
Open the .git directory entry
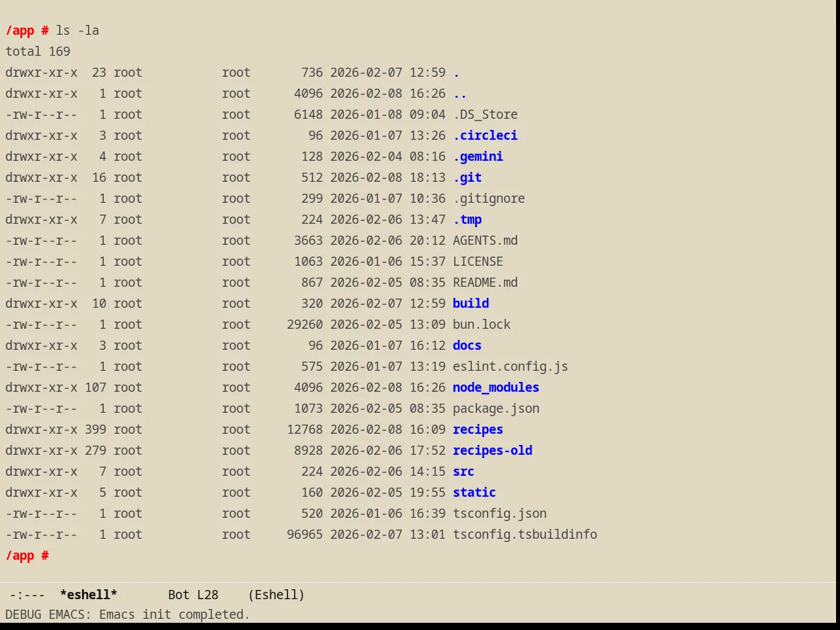coord(467,177)
